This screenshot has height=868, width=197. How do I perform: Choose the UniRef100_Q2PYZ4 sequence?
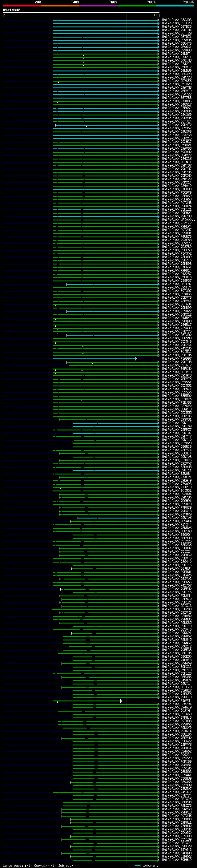pos(177,450)
